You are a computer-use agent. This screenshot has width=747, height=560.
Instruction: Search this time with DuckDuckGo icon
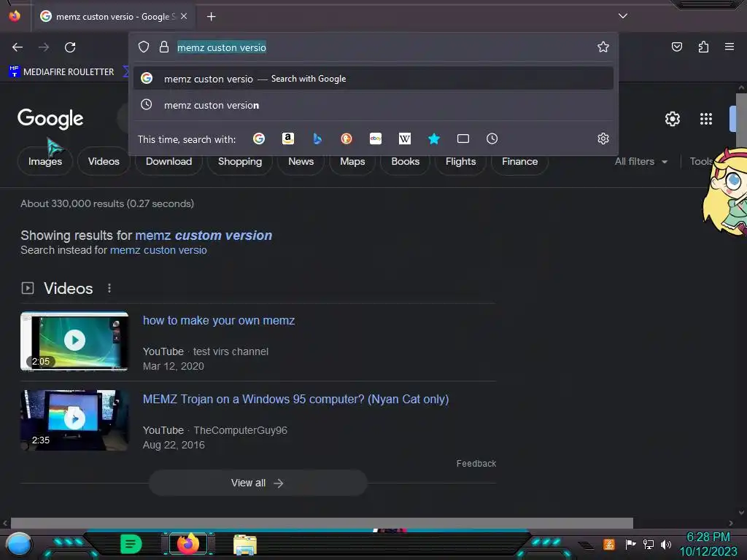347,139
